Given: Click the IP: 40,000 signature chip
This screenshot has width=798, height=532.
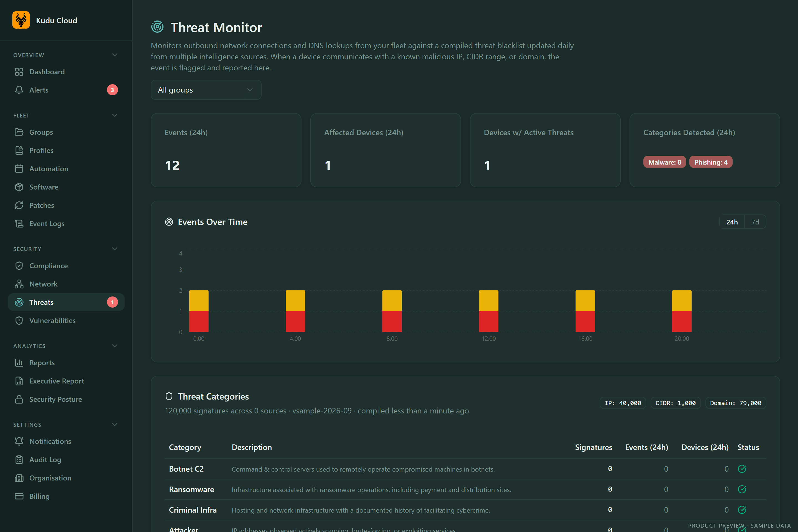Looking at the screenshot, I should [623, 403].
